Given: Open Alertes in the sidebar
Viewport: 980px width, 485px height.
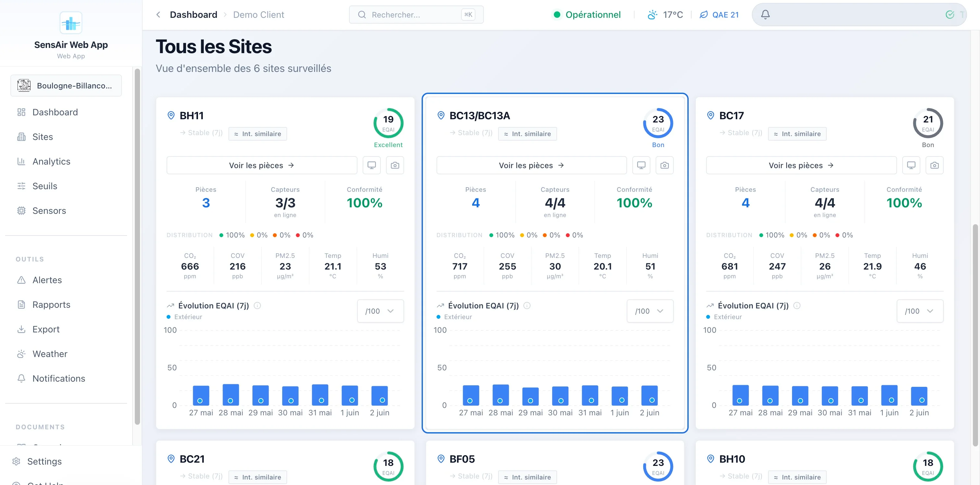Looking at the screenshot, I should point(66,280).
